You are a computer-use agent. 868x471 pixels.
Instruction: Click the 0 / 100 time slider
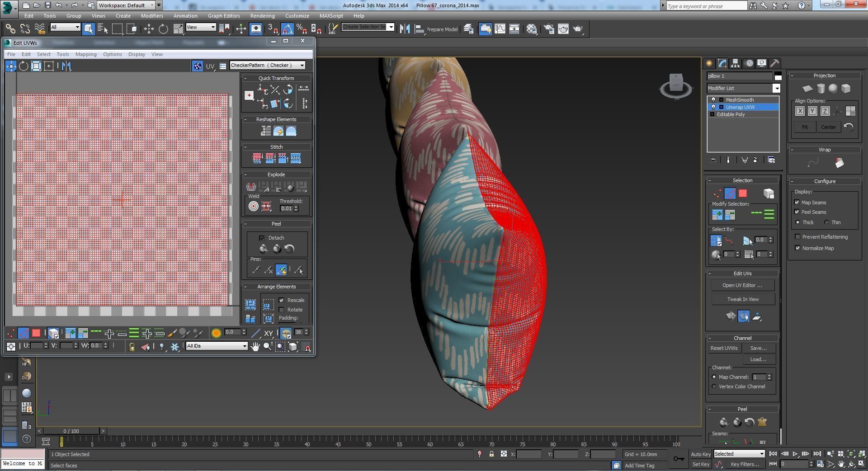71,431
